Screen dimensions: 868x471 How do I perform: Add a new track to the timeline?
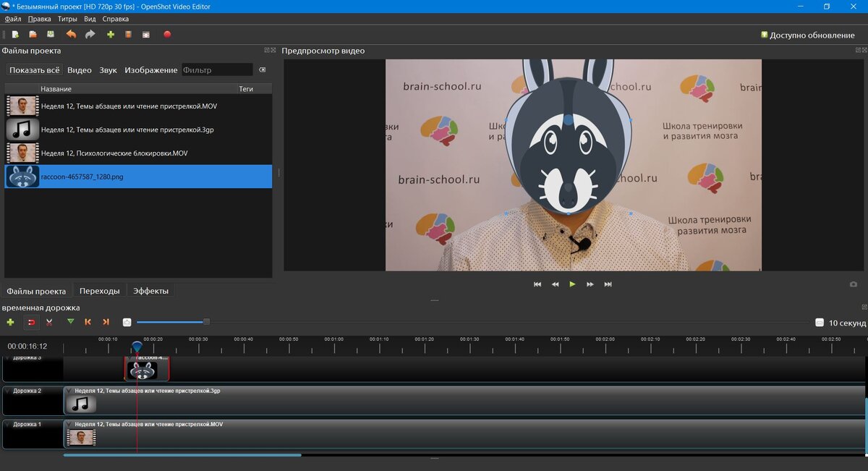tap(10, 322)
